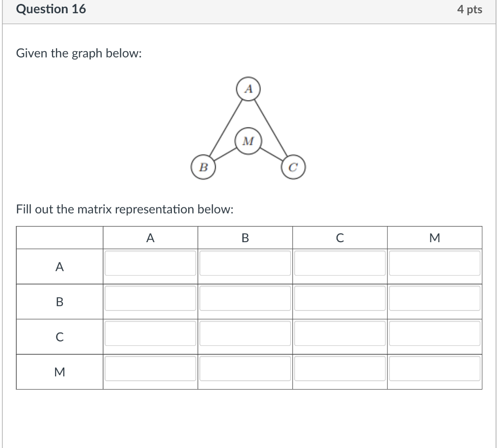503x448 pixels.
Task: Select the input for row C column M
Action: pos(434,333)
